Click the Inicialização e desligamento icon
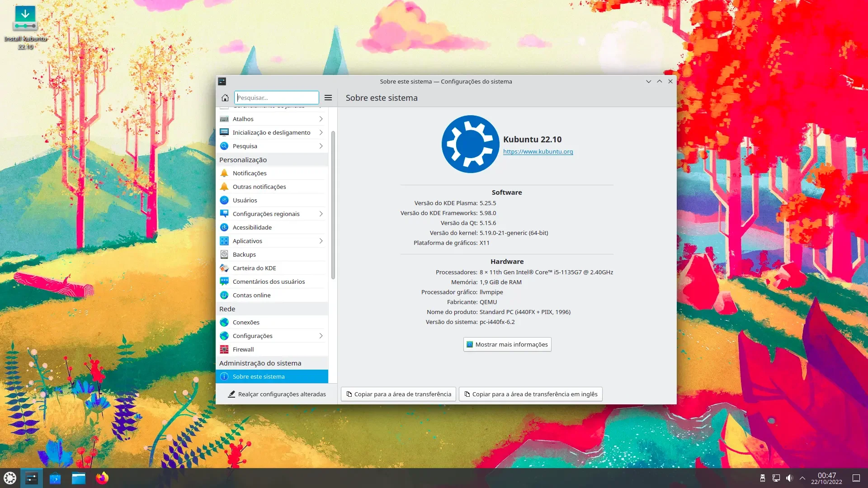The height and width of the screenshot is (488, 868). (224, 132)
